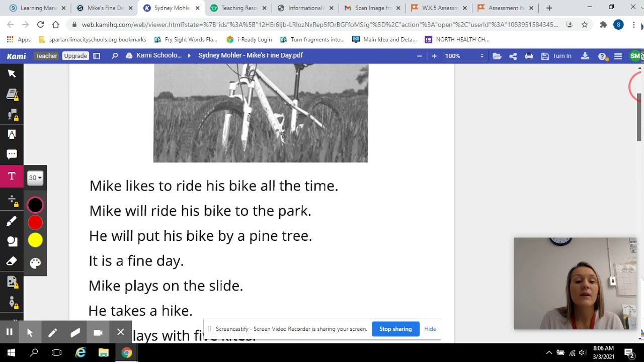Open the Kami hamburger menu
Image resolution: width=644 pixels, height=362 pixels.
[x=618, y=56]
